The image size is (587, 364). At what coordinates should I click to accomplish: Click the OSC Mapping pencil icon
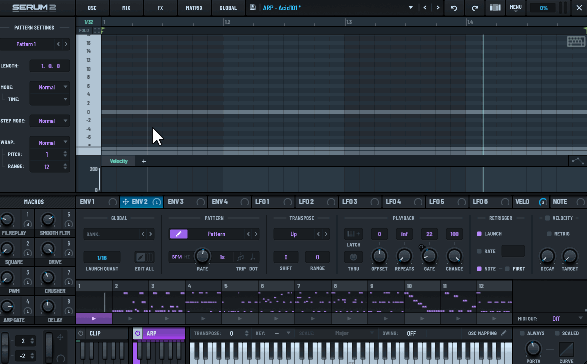(x=504, y=333)
